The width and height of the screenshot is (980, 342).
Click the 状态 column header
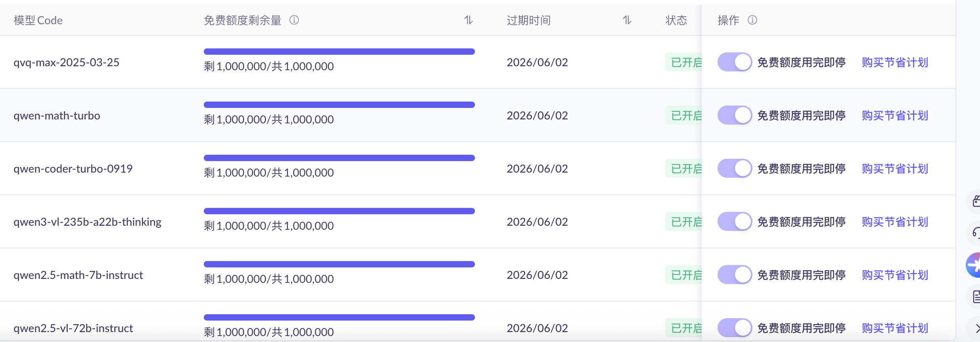(676, 20)
